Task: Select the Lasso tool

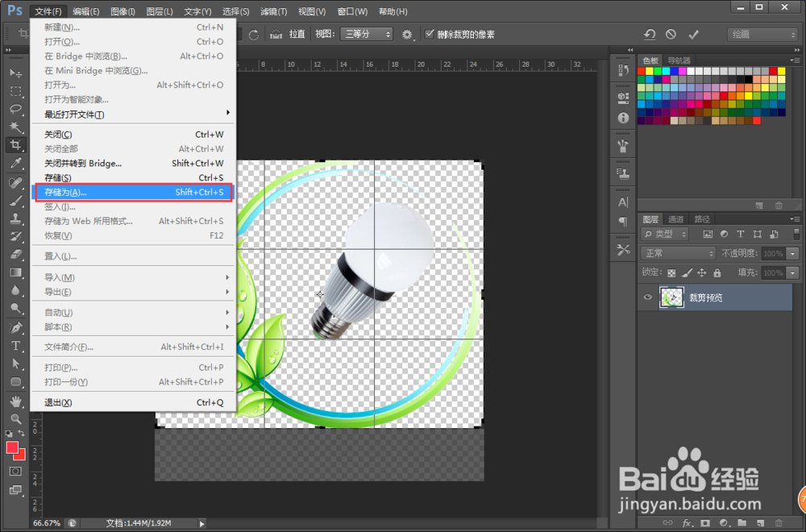Action: pos(15,109)
